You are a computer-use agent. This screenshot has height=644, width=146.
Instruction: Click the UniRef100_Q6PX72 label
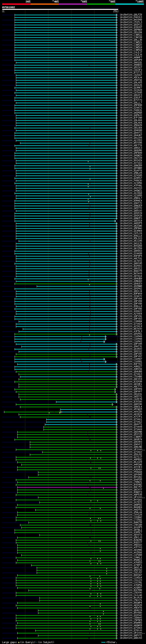click(131, 635)
